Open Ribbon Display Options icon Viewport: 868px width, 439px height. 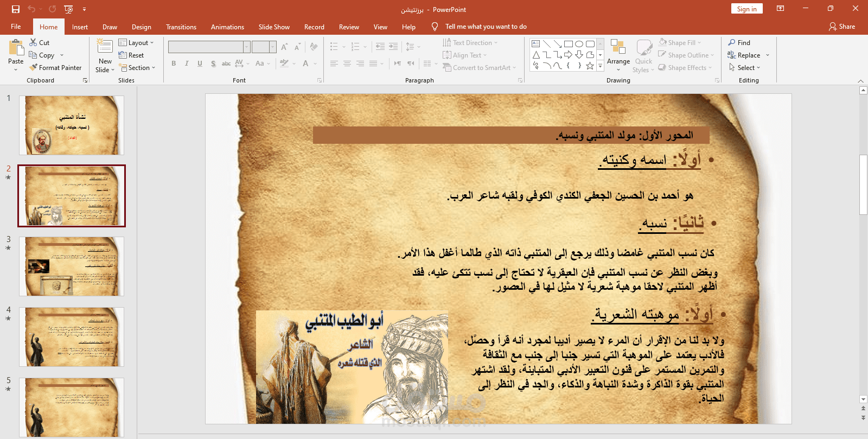[780, 9]
